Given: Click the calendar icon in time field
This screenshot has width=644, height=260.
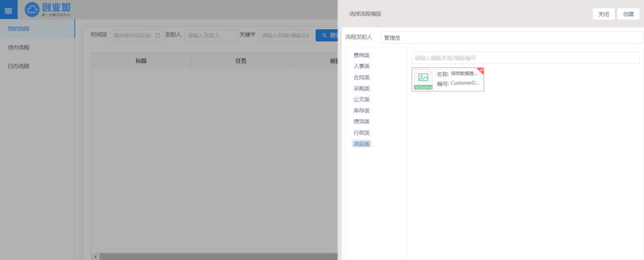Looking at the screenshot, I should tap(157, 36).
